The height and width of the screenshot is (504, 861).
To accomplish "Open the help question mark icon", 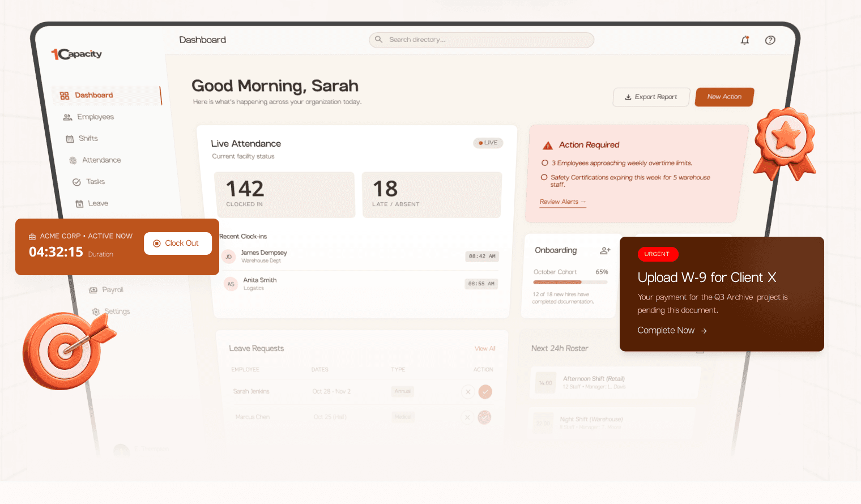I will (x=770, y=40).
